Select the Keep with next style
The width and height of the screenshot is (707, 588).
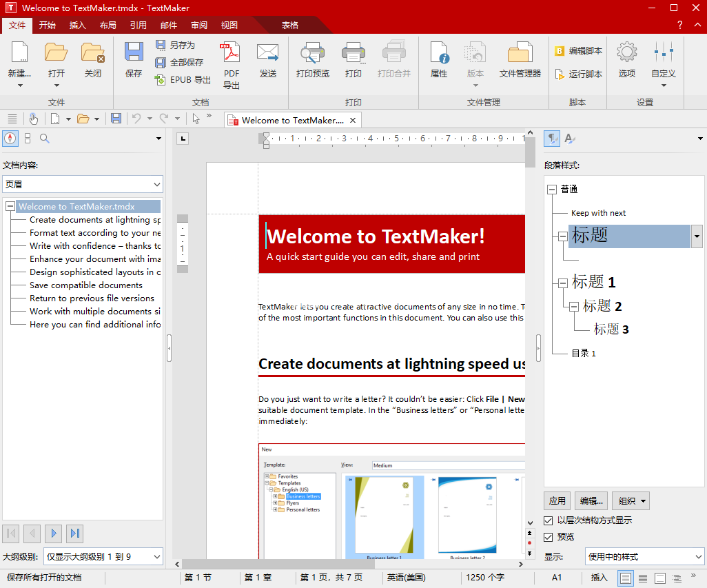click(x=598, y=213)
